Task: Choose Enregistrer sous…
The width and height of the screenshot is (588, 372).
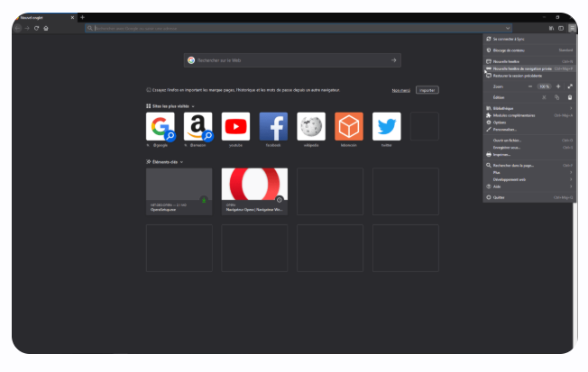Action: coord(529,148)
